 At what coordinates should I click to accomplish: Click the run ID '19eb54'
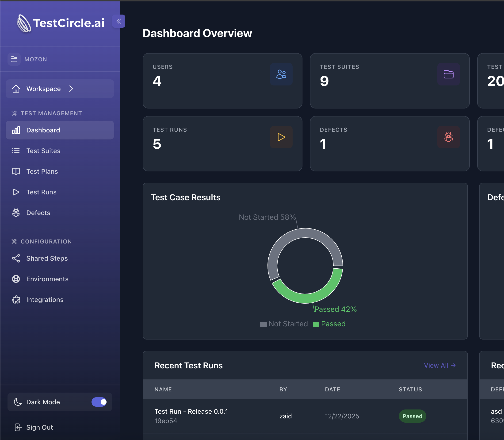pos(166,421)
